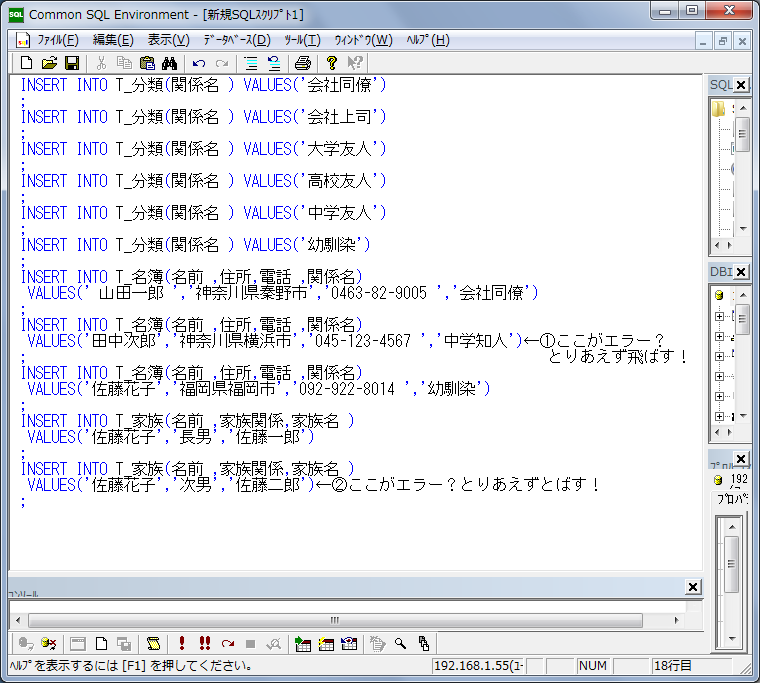760x683 pixels.
Task: Click the yellow question mark Help icon
Action: pyautogui.click(x=332, y=63)
